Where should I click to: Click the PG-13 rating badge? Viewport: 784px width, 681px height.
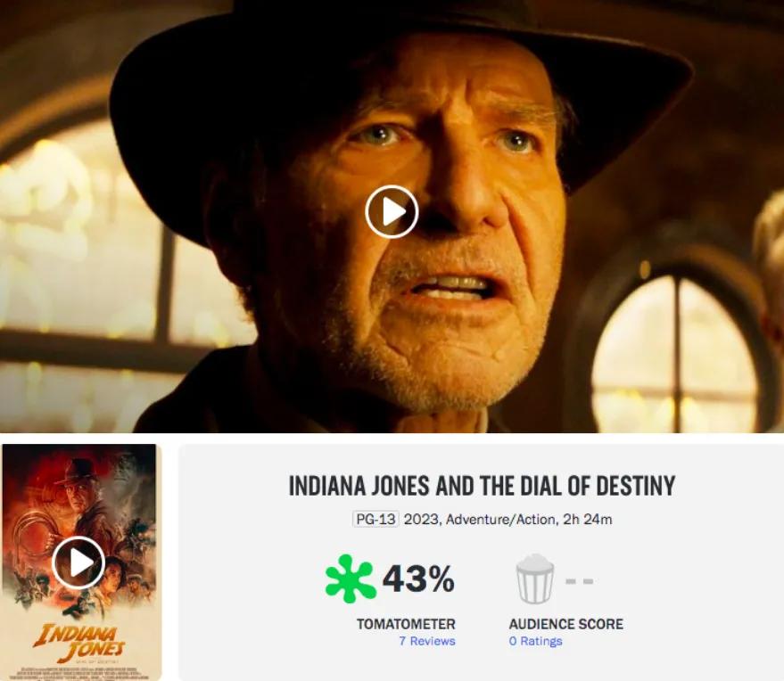tap(375, 520)
